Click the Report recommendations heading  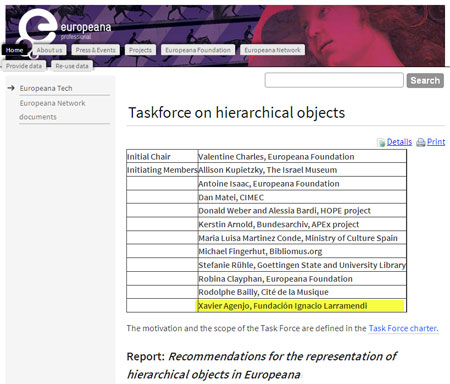(262, 365)
